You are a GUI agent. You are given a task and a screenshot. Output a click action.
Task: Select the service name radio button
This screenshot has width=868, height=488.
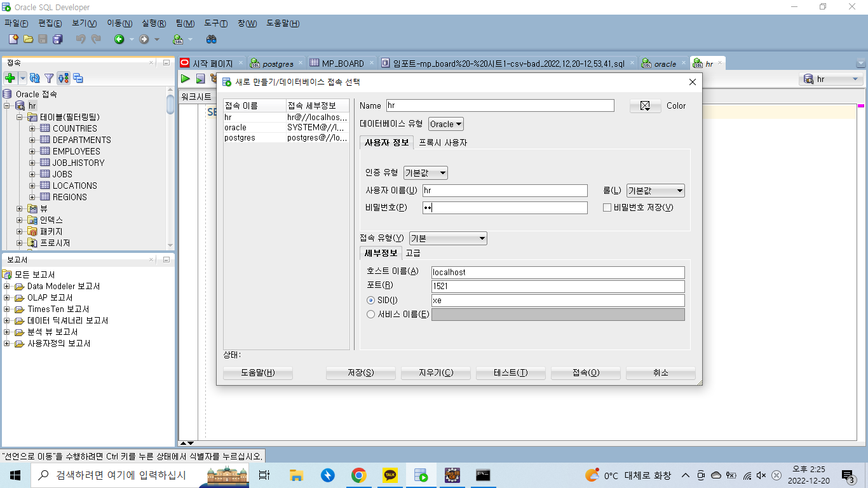tap(371, 314)
